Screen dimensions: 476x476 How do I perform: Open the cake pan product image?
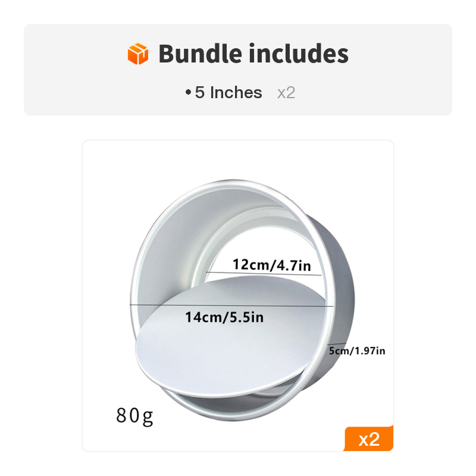(x=238, y=296)
